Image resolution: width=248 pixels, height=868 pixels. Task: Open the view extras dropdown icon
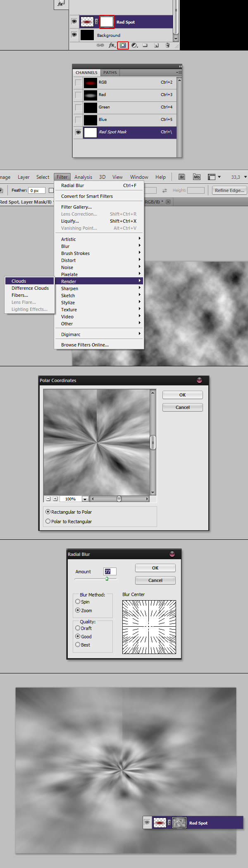tap(214, 177)
